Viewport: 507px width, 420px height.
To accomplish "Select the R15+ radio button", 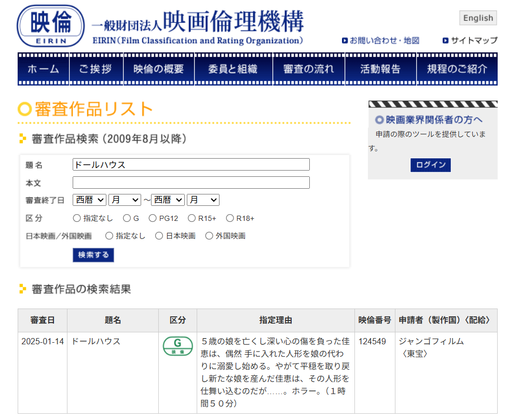I will tap(191, 218).
